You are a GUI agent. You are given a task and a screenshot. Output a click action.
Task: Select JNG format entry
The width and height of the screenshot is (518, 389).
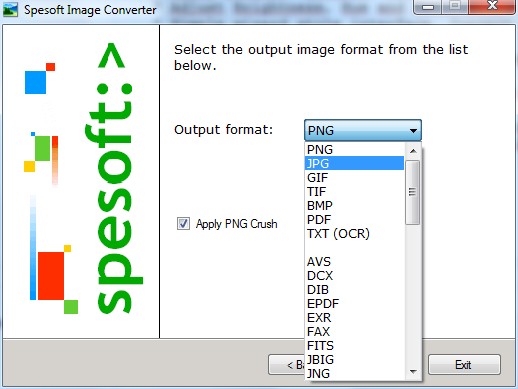coord(355,373)
